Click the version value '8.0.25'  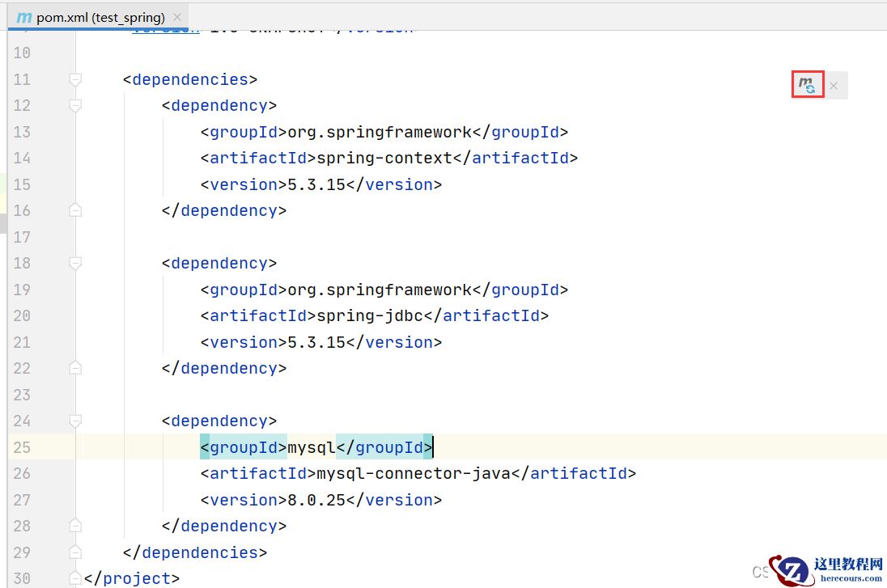coord(316,500)
